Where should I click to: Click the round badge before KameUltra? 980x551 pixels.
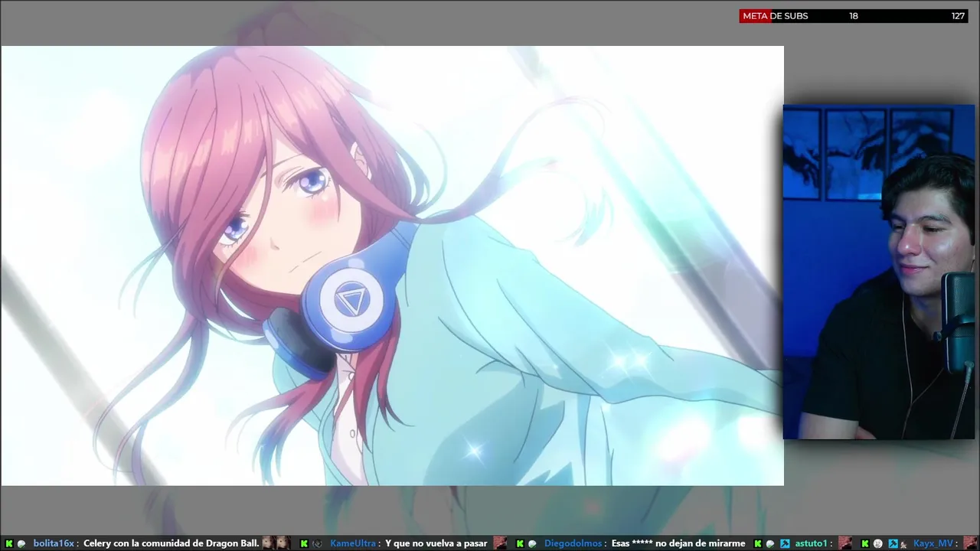[317, 543]
